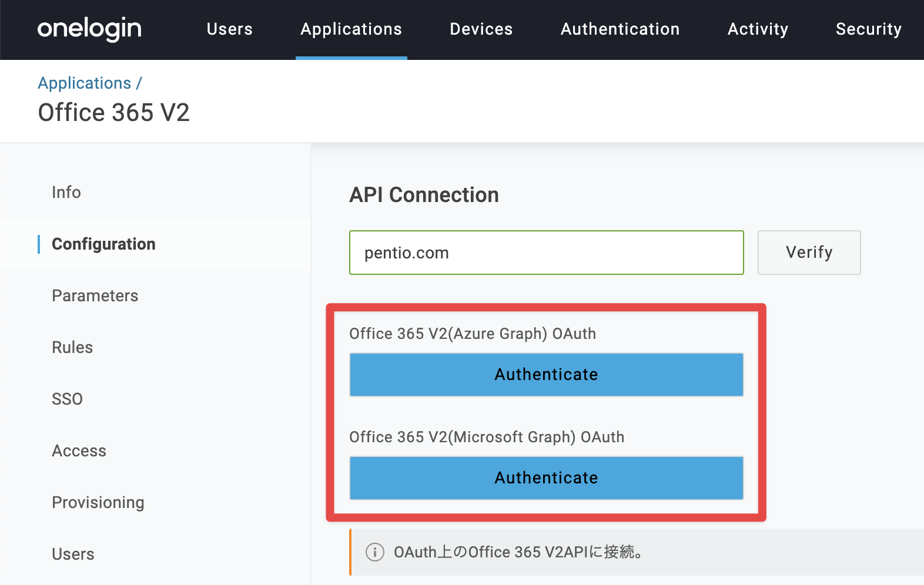Viewport: 924px width, 585px height.
Task: Open the Security navigation menu
Action: [x=868, y=29]
